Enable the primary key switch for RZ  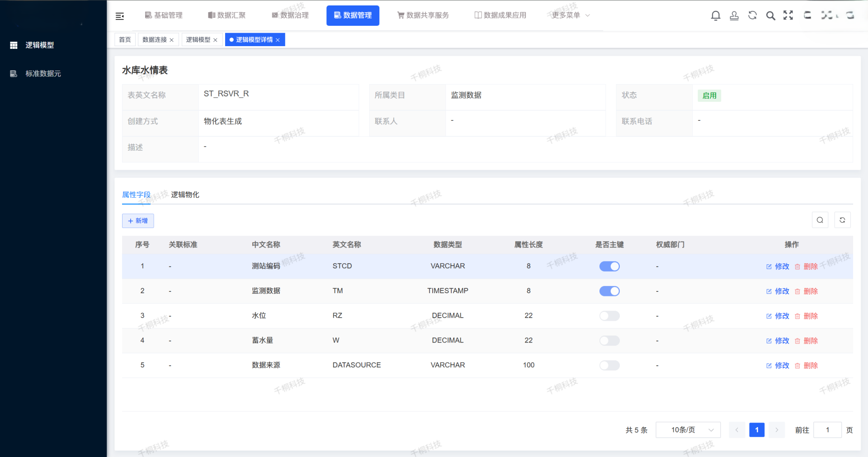pyautogui.click(x=609, y=316)
